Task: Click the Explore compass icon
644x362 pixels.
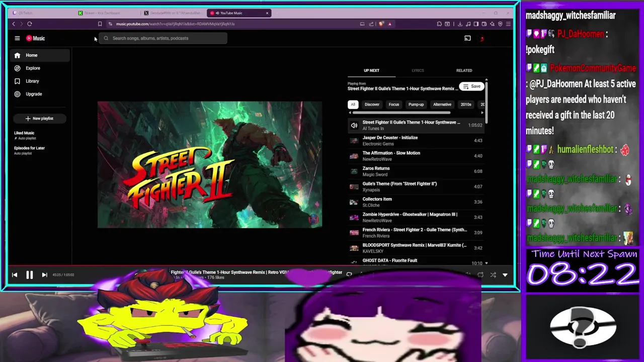Action: pos(17,68)
